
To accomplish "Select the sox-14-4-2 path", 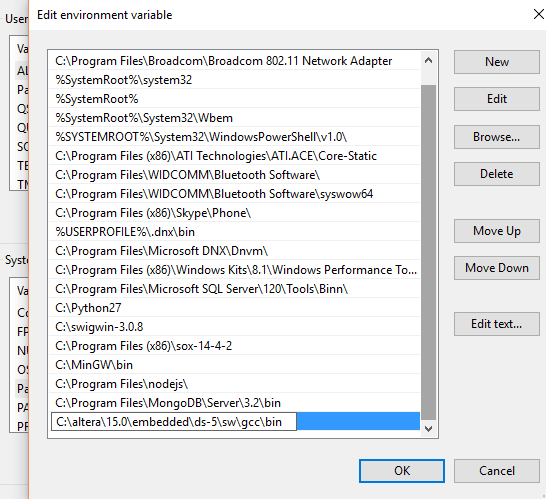I will coord(234,346).
